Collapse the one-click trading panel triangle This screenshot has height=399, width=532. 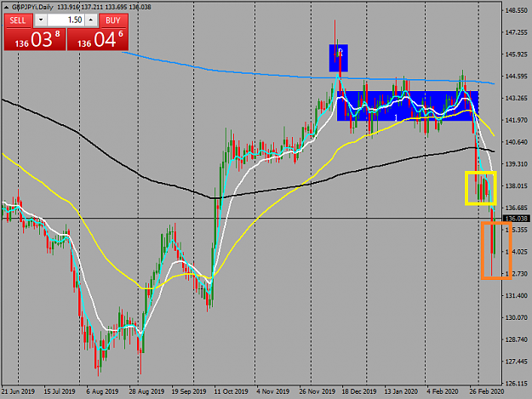tap(6, 7)
